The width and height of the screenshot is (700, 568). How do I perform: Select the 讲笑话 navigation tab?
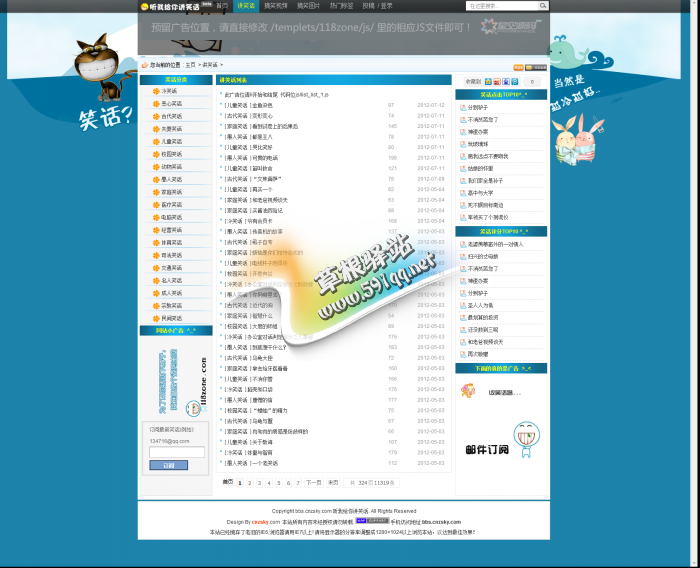point(246,6)
